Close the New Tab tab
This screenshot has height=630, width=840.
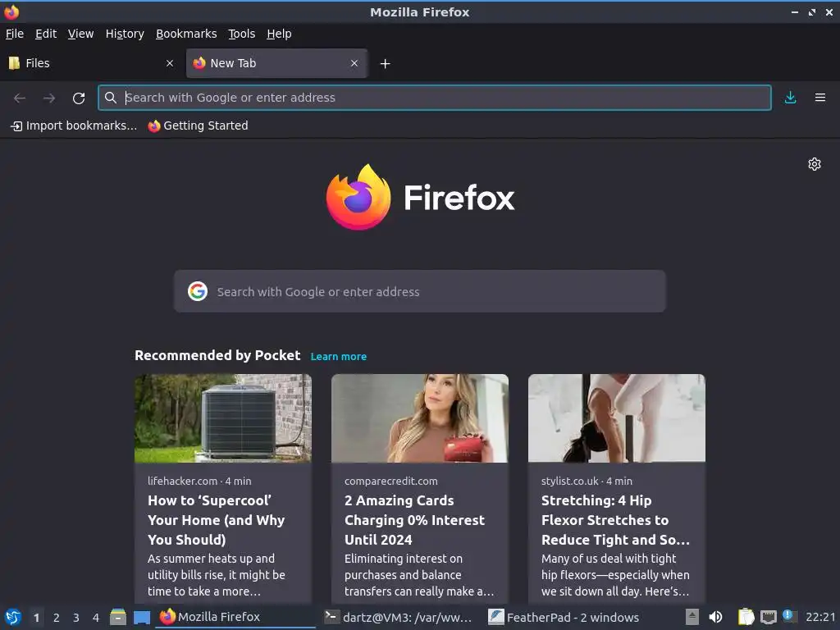pos(354,63)
